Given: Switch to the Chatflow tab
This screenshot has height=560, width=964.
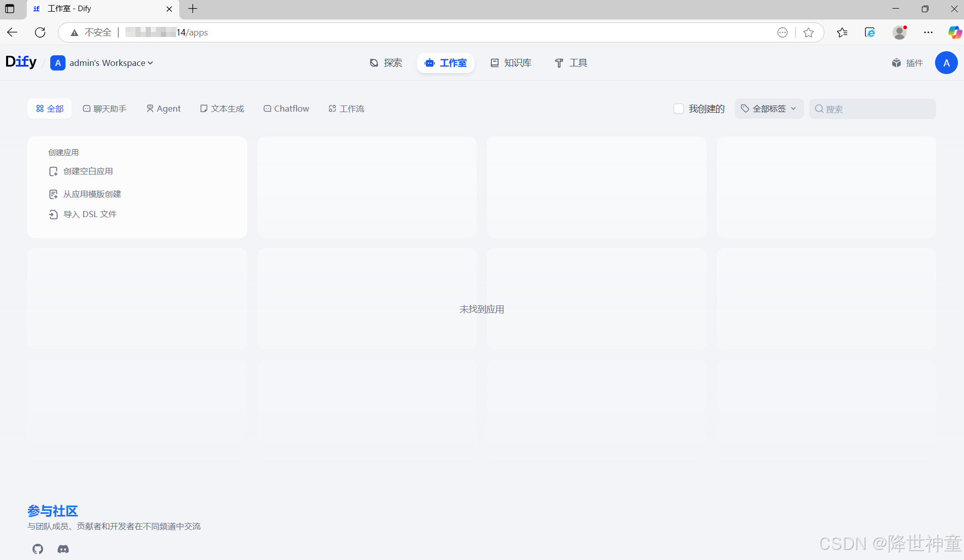Looking at the screenshot, I should [x=286, y=108].
